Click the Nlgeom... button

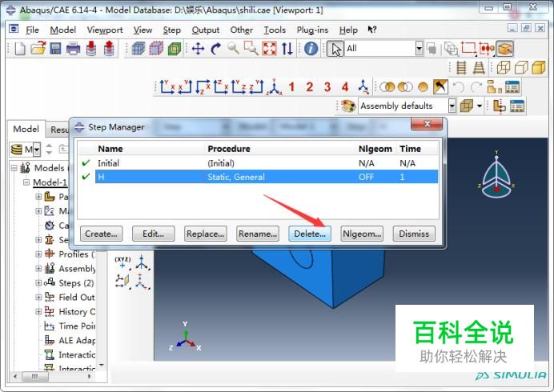tap(362, 234)
